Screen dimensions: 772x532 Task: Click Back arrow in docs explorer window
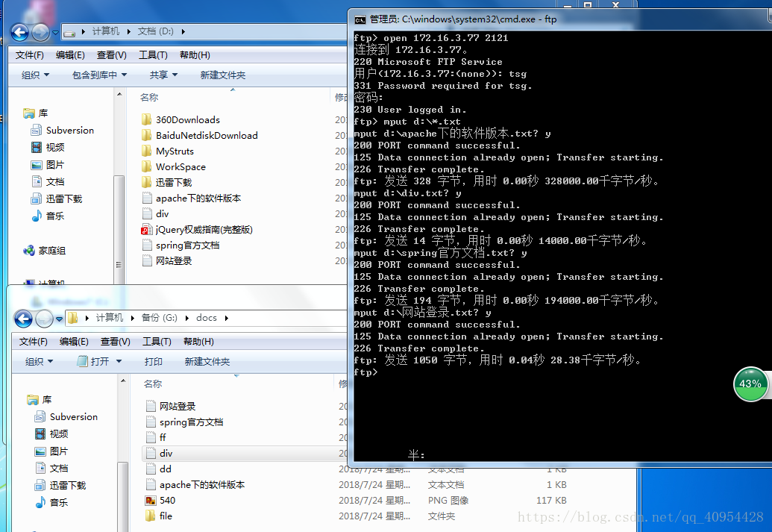coord(23,319)
